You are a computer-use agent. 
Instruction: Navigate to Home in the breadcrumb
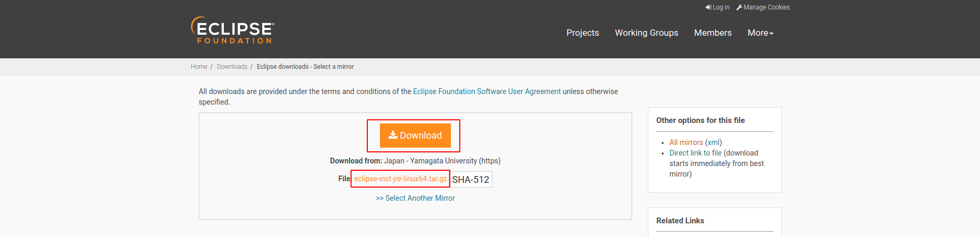199,67
